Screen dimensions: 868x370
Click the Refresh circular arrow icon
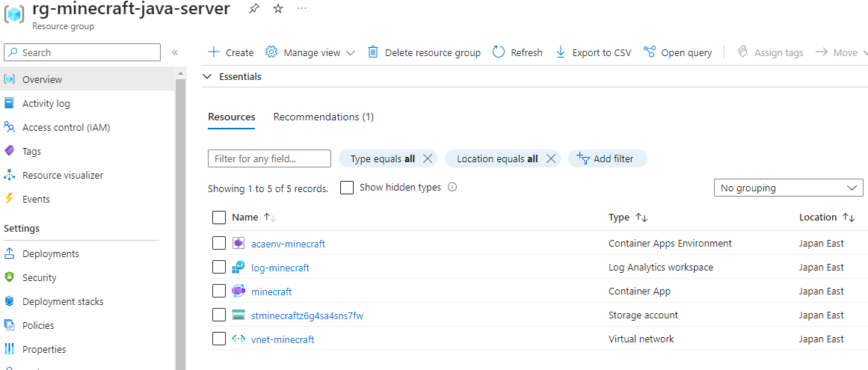pos(499,52)
